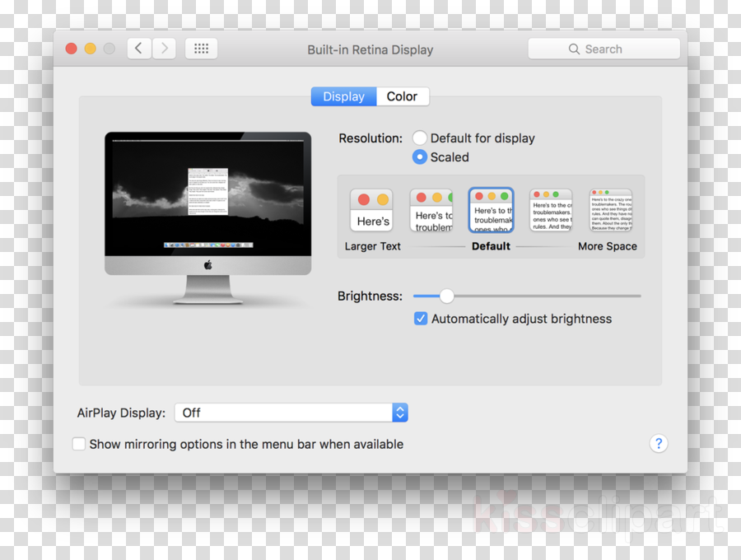
Task: Open the Help question mark button
Action: click(658, 443)
